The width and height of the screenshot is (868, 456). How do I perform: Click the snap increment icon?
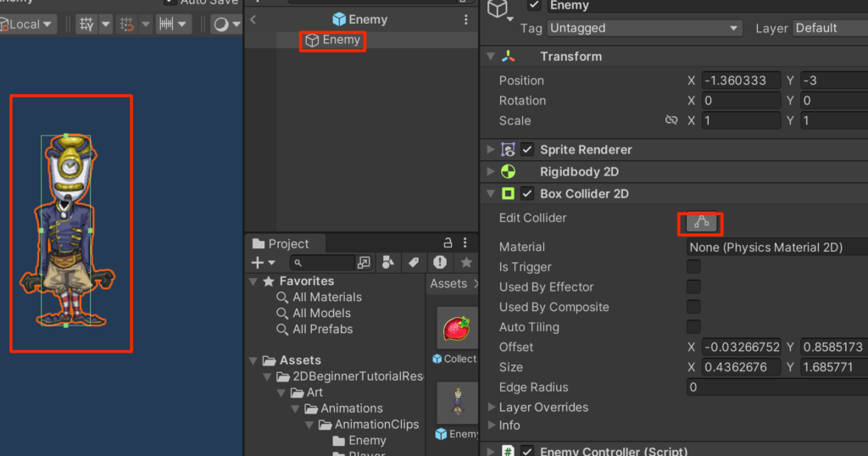[x=127, y=25]
